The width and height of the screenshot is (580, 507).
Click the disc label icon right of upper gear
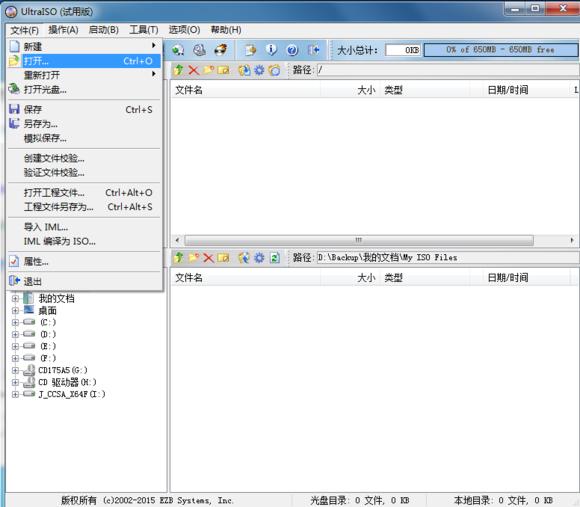(x=274, y=70)
